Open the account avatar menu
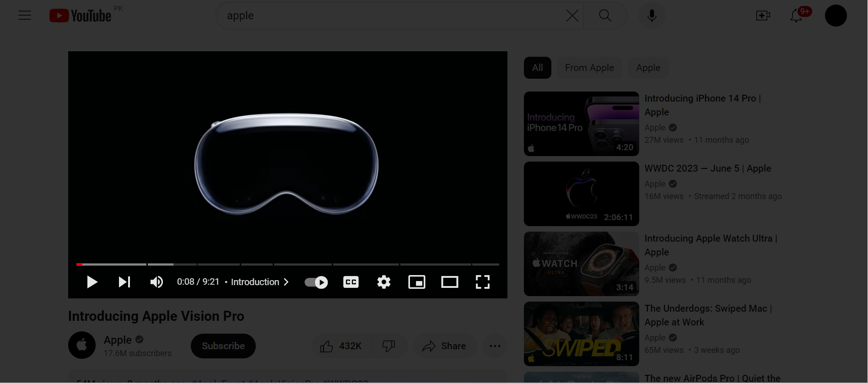This screenshot has height=384, width=868. pos(836,16)
